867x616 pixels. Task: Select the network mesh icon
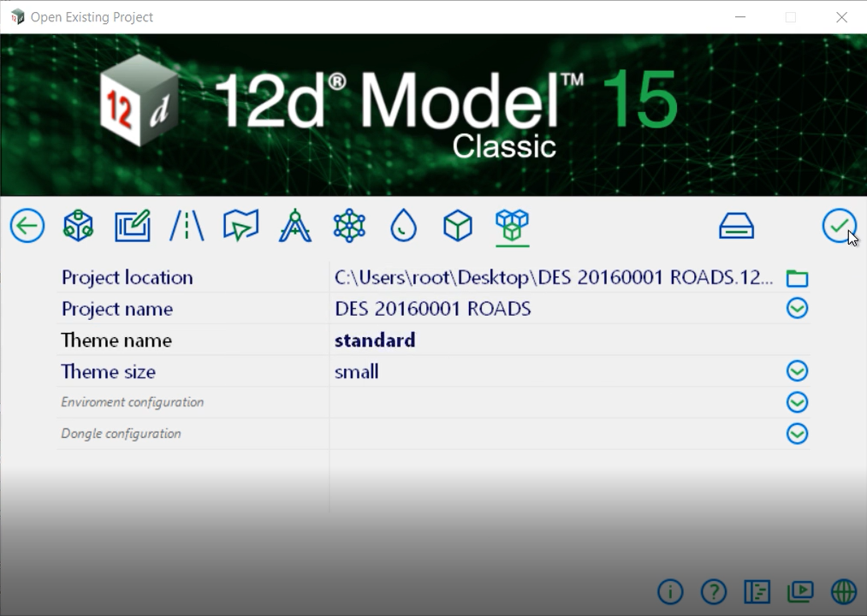click(349, 226)
